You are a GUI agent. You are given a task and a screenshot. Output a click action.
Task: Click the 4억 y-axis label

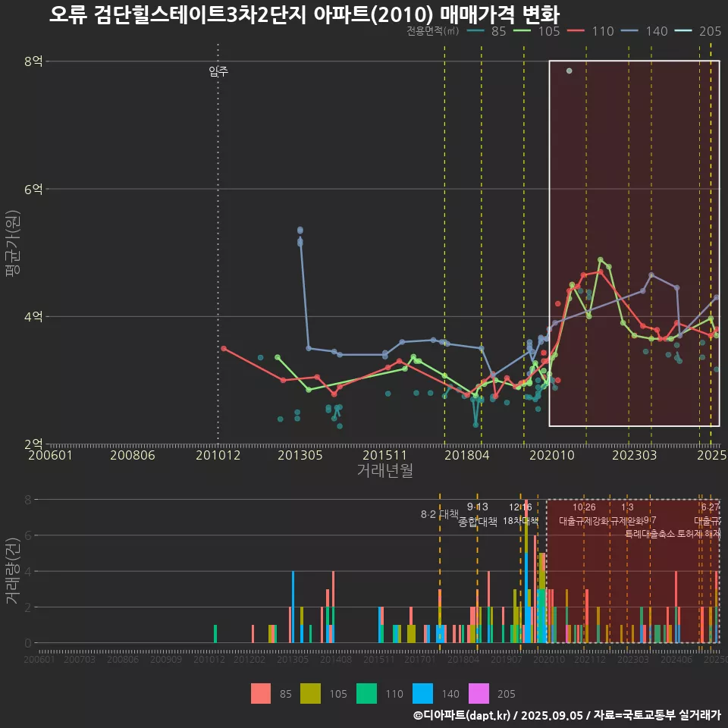coord(33,317)
